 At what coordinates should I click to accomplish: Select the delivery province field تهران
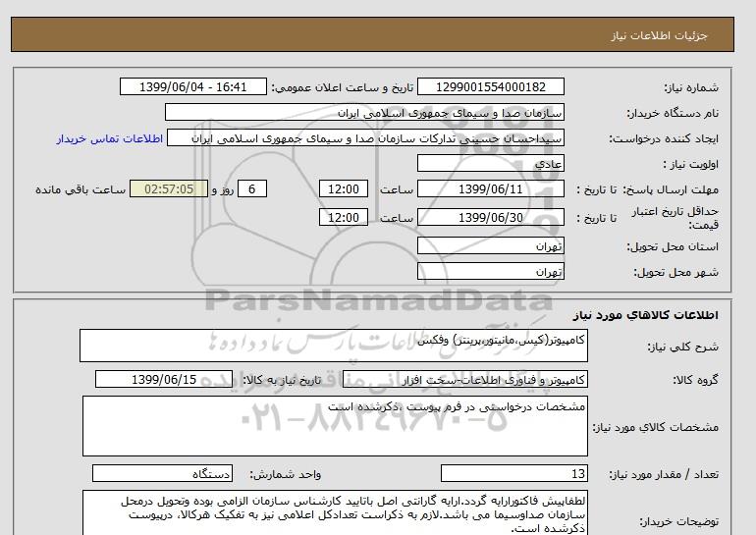tap(490, 246)
